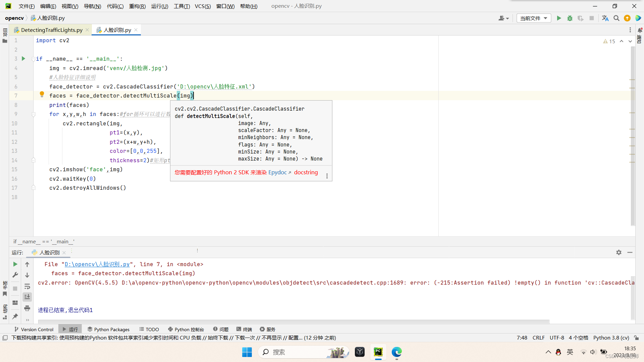Click the print icon in run panel
The height and width of the screenshot is (362, 644).
[x=27, y=308]
